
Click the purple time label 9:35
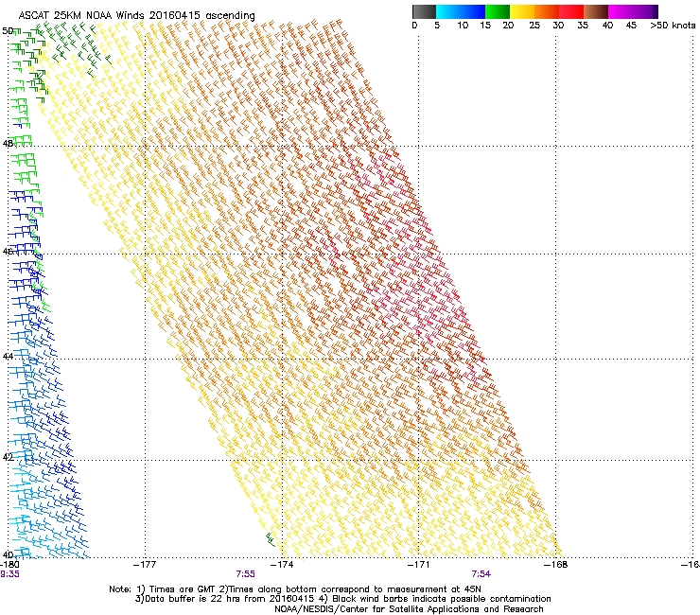click(9, 574)
